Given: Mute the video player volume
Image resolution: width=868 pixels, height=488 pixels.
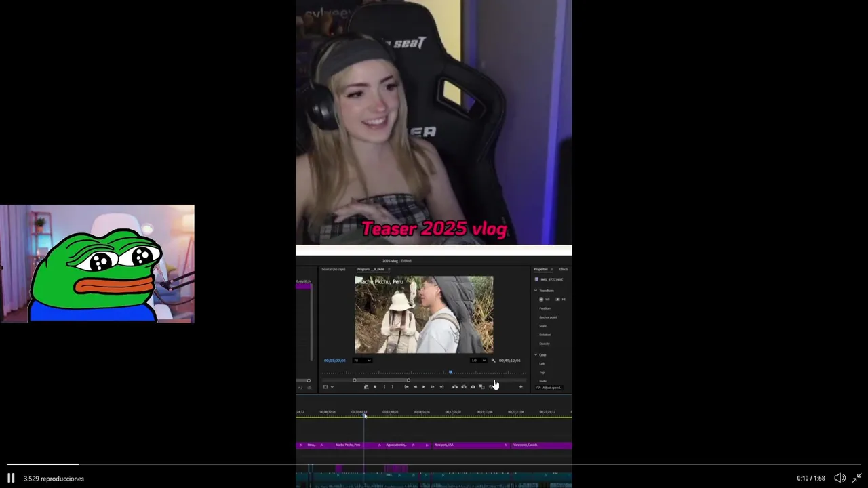Looking at the screenshot, I should coord(840,478).
